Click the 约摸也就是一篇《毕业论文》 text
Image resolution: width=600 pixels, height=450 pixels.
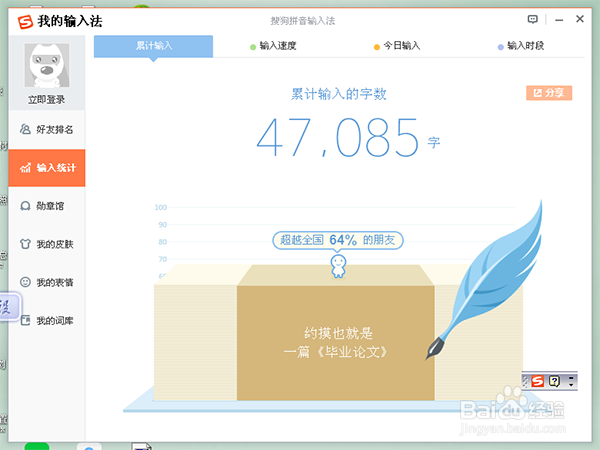click(336, 343)
